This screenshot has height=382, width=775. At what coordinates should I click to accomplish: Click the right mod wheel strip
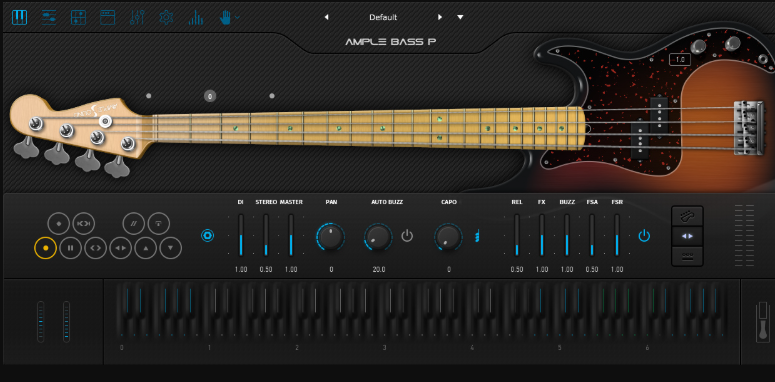point(66,322)
